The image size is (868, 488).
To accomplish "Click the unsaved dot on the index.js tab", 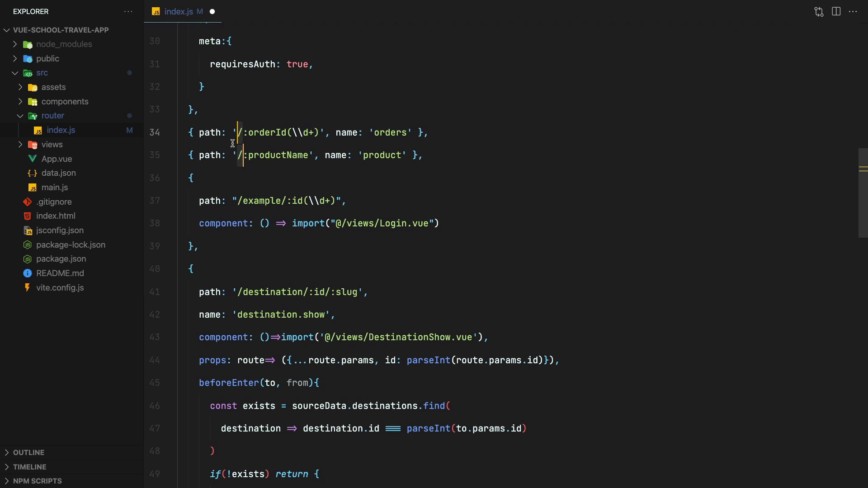I will pos(212,12).
